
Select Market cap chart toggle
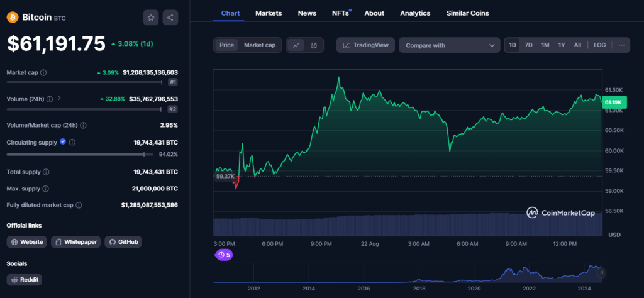pyautogui.click(x=260, y=45)
